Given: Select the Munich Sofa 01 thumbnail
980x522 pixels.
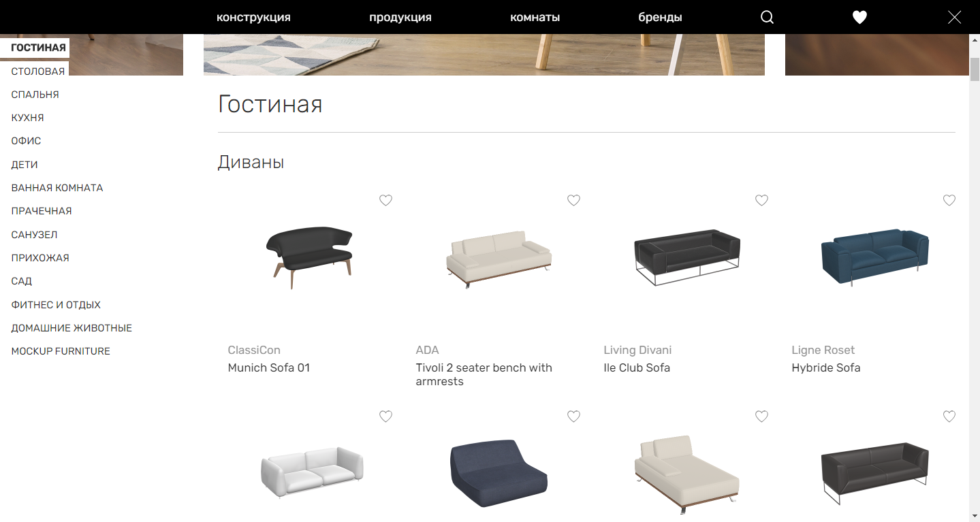Looking at the screenshot, I should click(x=310, y=259).
